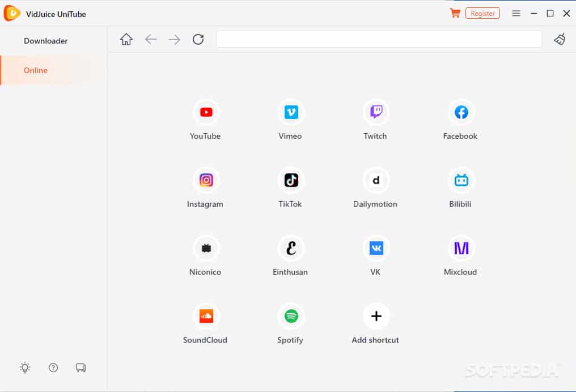Open the hamburger main menu
Image resolution: width=576 pixels, height=392 pixels.
[x=516, y=14]
